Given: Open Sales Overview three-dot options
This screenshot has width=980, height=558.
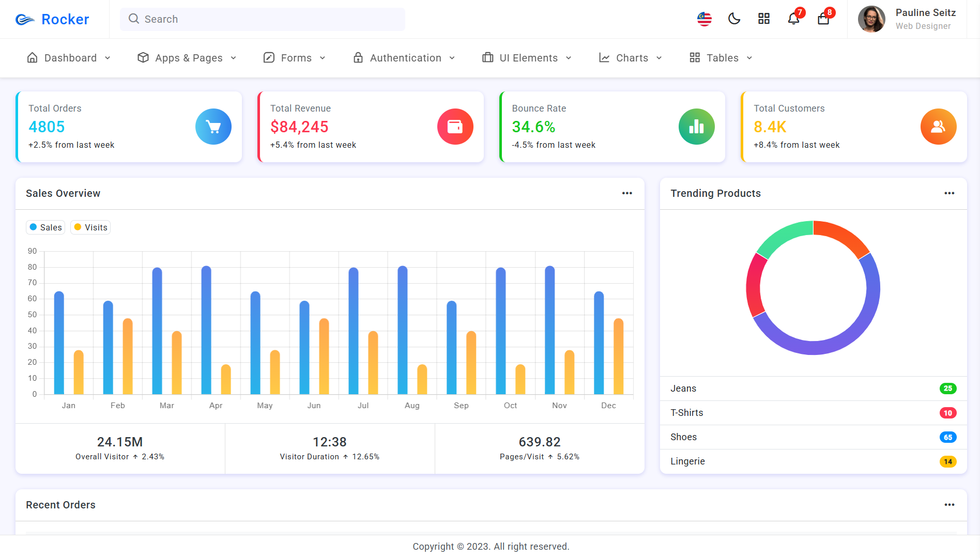Looking at the screenshot, I should point(627,193).
